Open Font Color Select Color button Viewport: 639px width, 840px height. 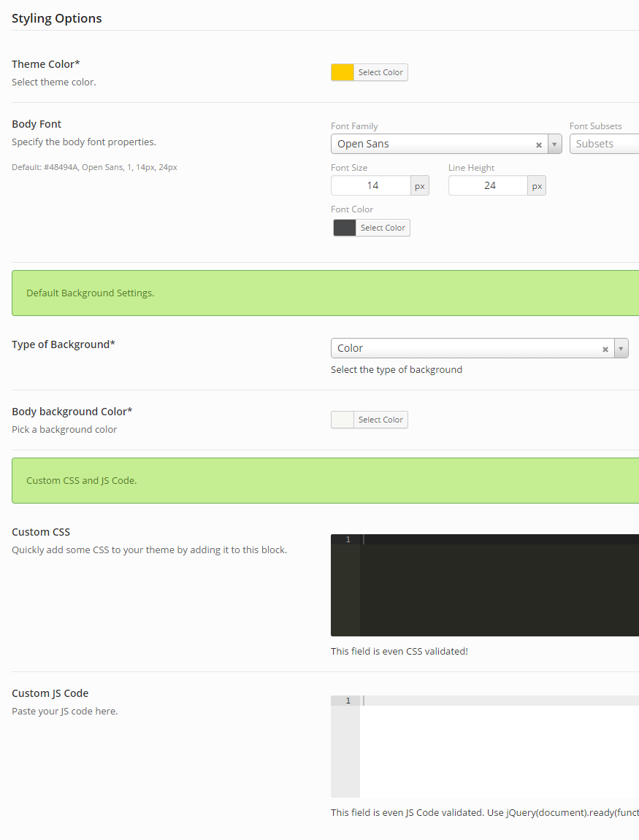pyautogui.click(x=383, y=228)
